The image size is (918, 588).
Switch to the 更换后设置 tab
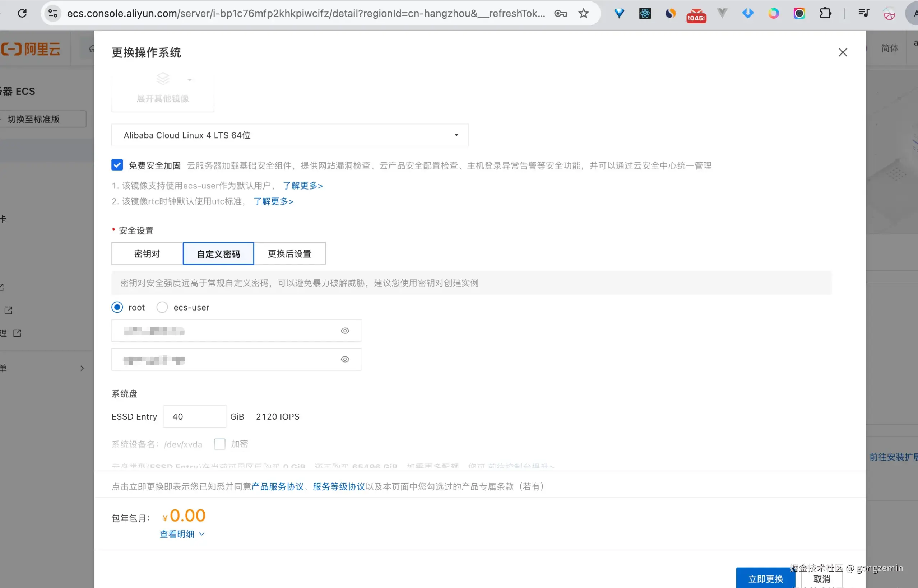click(x=289, y=253)
